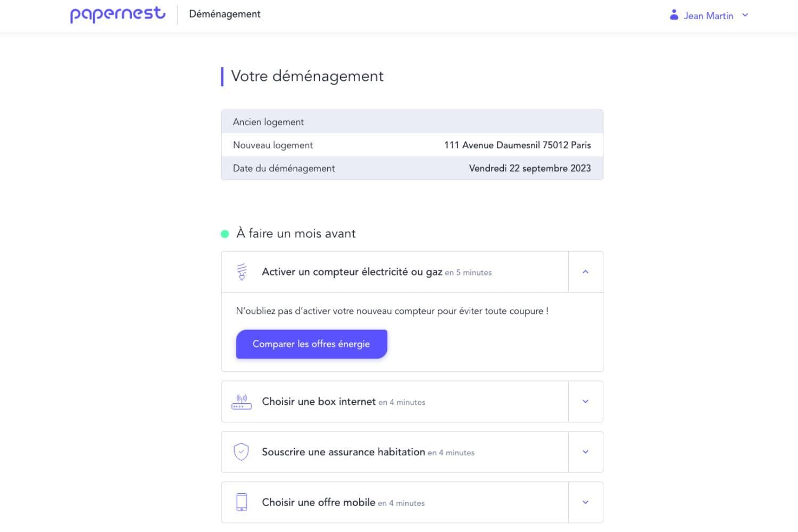Expand the 'Choisir une offre mobile' card
The image size is (798, 532).
[585, 502]
